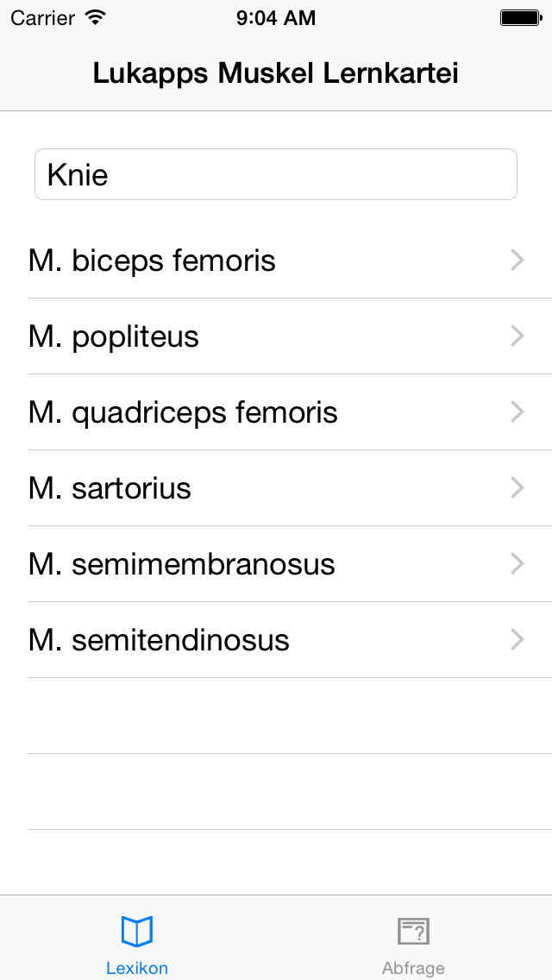Open arrow for M. semimembranosus
Image resolution: width=552 pixels, height=980 pixels.
coord(517,563)
